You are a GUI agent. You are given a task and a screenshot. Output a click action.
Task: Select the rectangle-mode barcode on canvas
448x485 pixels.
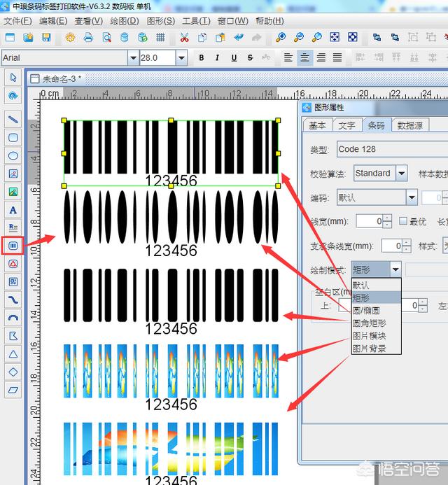click(x=171, y=153)
